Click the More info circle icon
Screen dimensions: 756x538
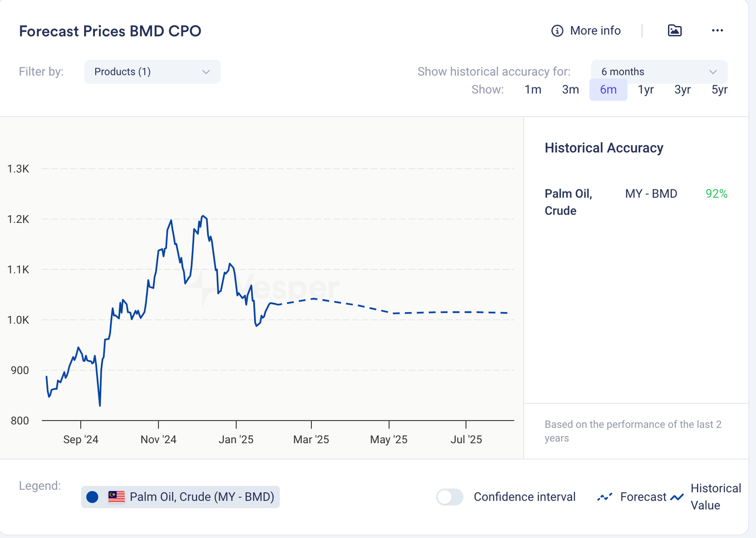[x=557, y=31]
